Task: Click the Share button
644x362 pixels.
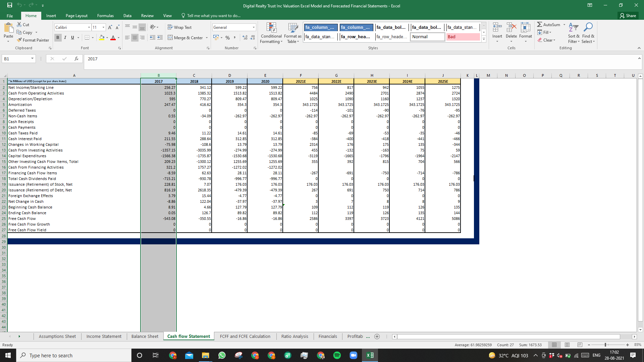Action: [628, 16]
